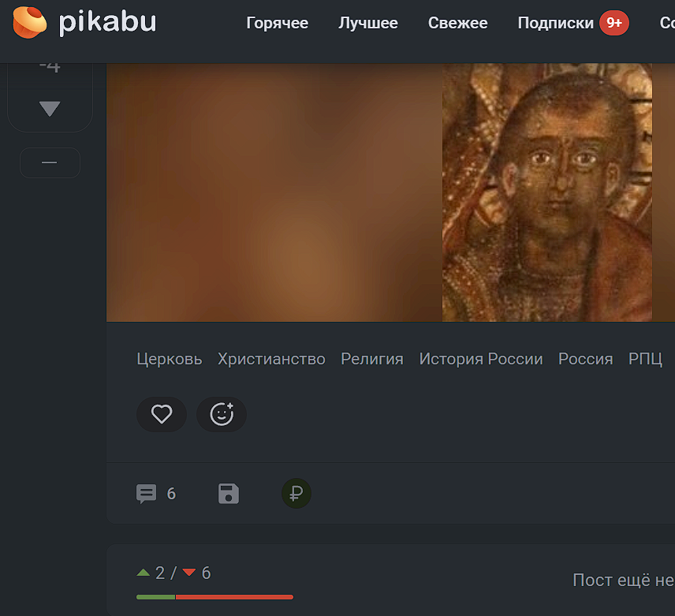
Task: Like the post with the heart icon
Action: tap(162, 414)
